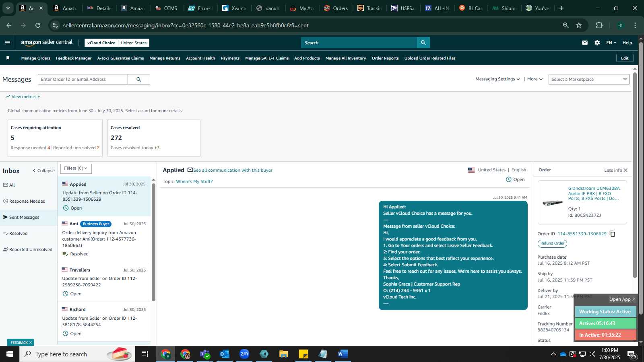Select Reported Unresolved folder
Screen dimensions: 644x362
tap(29, 249)
